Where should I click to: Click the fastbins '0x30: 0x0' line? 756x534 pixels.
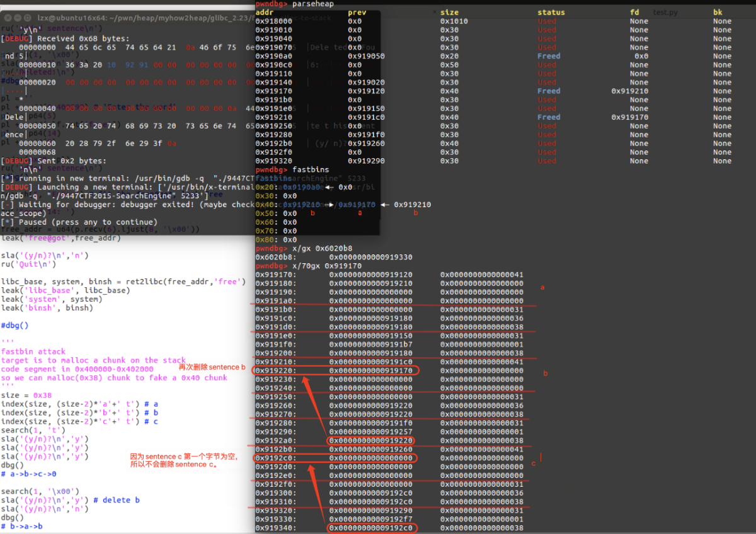point(276,196)
